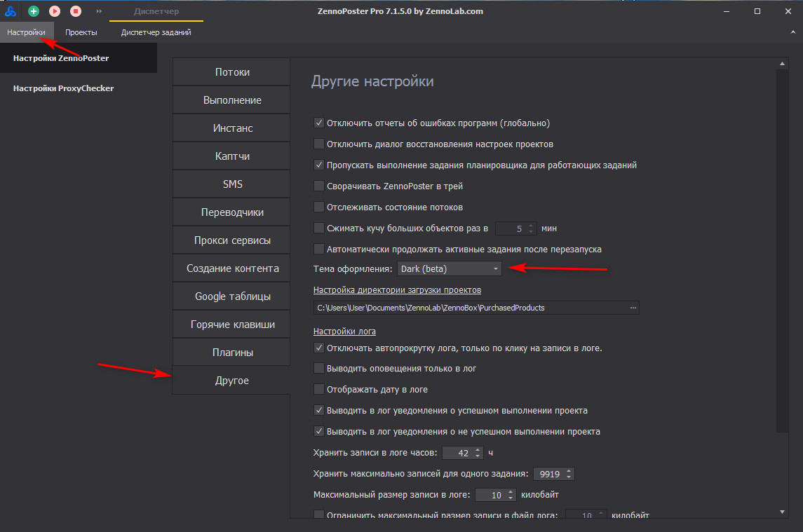
Task: Open the Диспетчер заданий tab
Action: pos(156,32)
